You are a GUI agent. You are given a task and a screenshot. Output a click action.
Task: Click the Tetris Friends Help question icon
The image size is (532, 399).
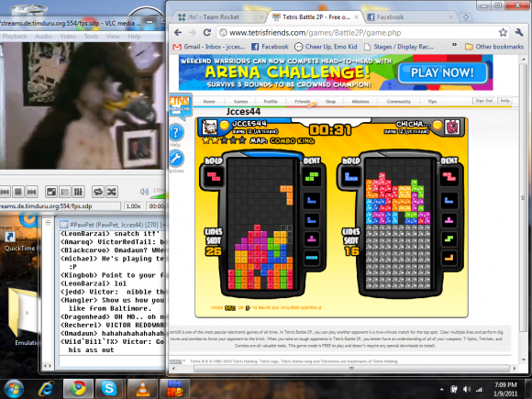(x=176, y=132)
